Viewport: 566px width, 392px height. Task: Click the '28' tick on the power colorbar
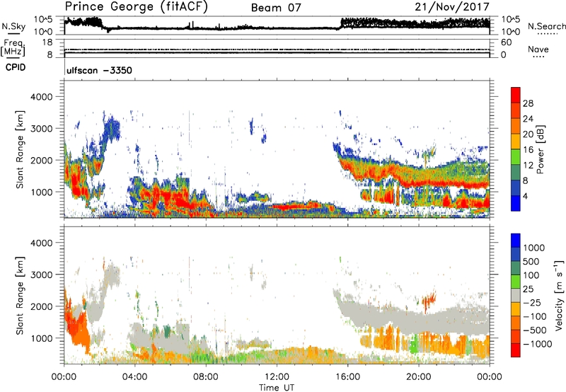(x=528, y=103)
